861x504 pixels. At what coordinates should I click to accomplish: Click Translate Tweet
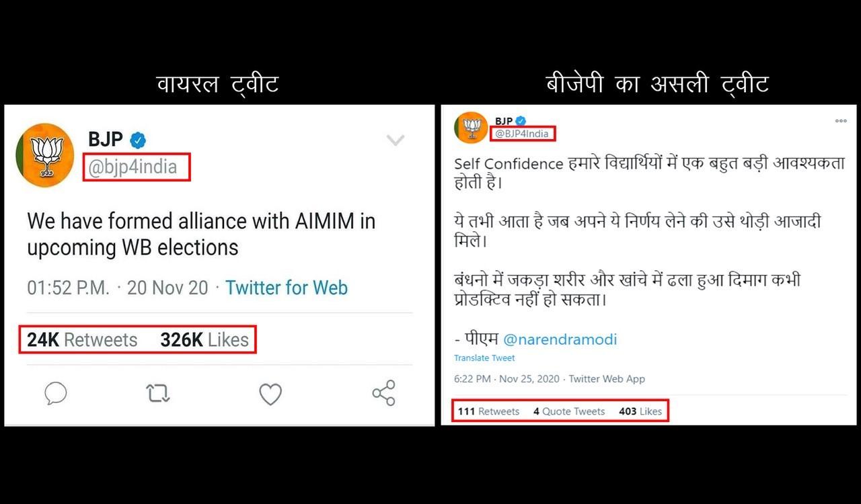[484, 358]
